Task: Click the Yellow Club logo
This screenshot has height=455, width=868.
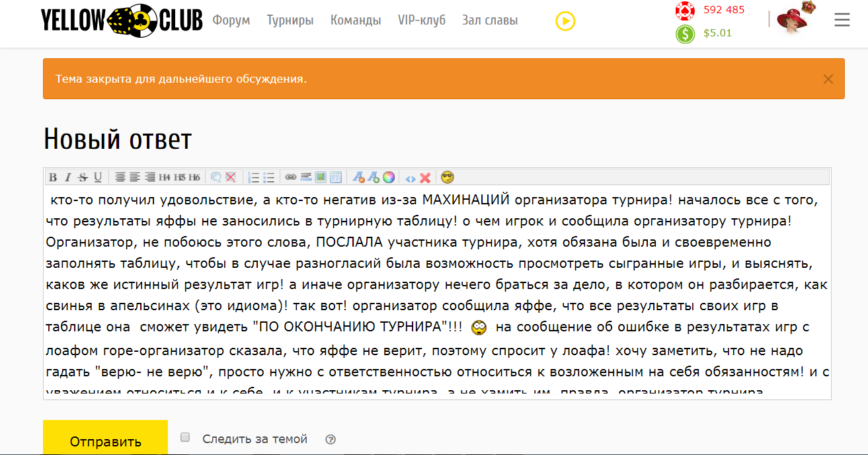Action: click(122, 20)
